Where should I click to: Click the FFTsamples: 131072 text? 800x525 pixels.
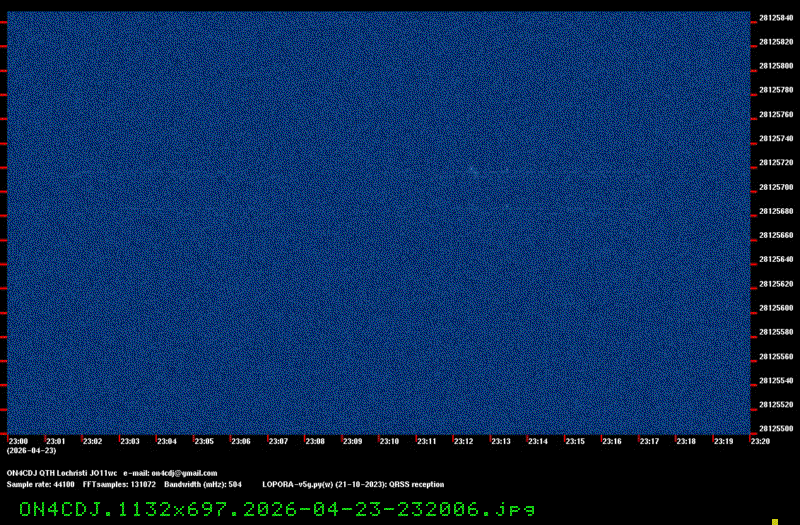pyautogui.click(x=119, y=485)
